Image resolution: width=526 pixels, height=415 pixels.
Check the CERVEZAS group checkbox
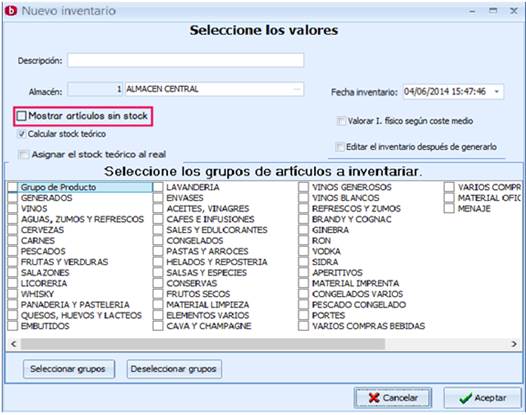12,230
